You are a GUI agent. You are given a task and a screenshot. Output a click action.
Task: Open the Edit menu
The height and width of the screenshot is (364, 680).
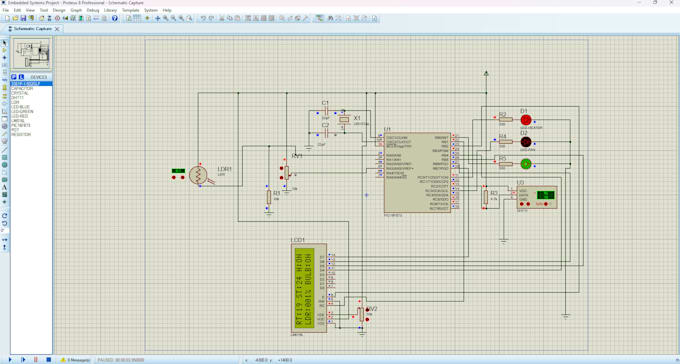[17, 10]
